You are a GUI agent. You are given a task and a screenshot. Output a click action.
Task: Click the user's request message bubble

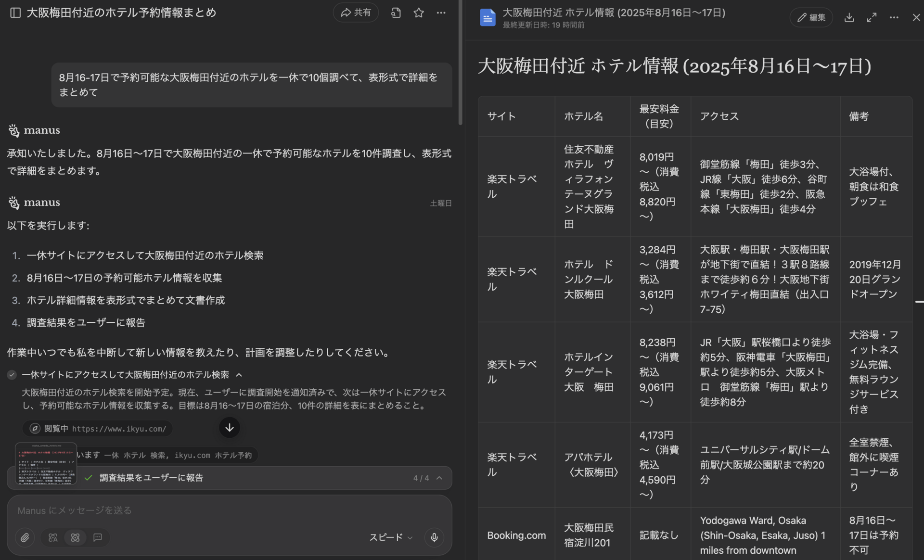click(x=252, y=85)
